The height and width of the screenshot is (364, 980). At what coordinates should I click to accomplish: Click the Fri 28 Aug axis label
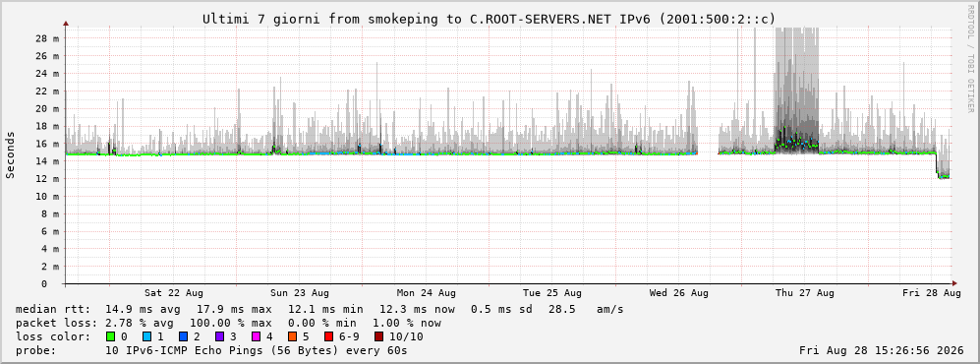(x=931, y=293)
